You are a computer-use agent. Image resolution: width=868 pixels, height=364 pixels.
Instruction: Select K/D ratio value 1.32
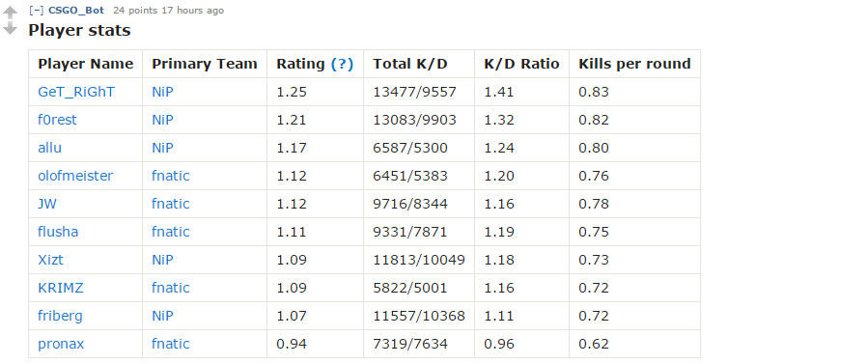pos(499,120)
